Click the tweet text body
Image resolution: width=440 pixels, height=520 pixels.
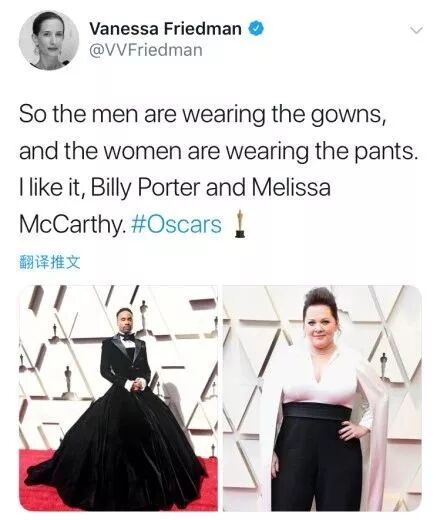pyautogui.click(x=218, y=169)
